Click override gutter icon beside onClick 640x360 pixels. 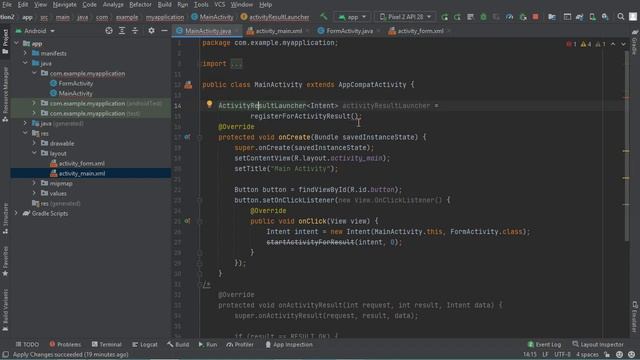[x=187, y=221]
